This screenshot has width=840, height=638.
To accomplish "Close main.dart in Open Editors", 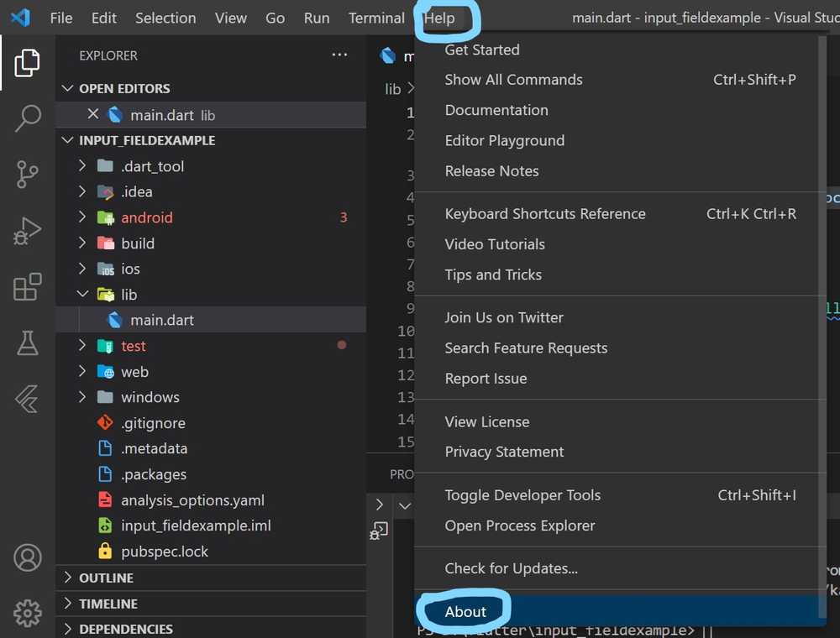I will (92, 114).
